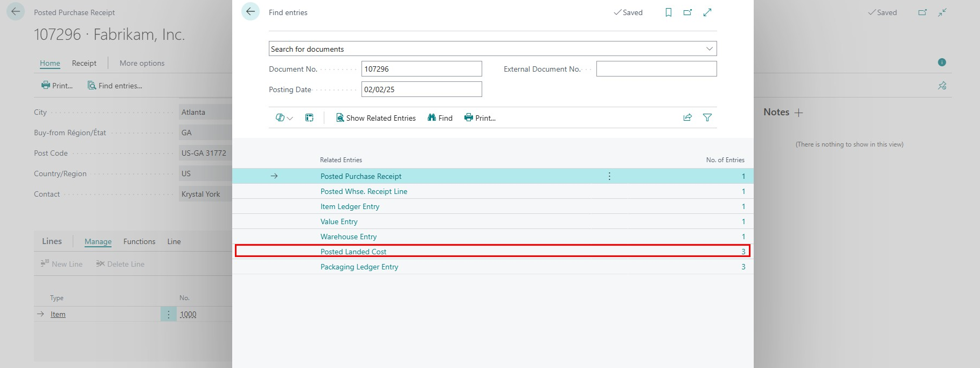Expand the Search for documents dropdown
Image resolution: width=980 pixels, height=368 pixels.
pos(709,48)
